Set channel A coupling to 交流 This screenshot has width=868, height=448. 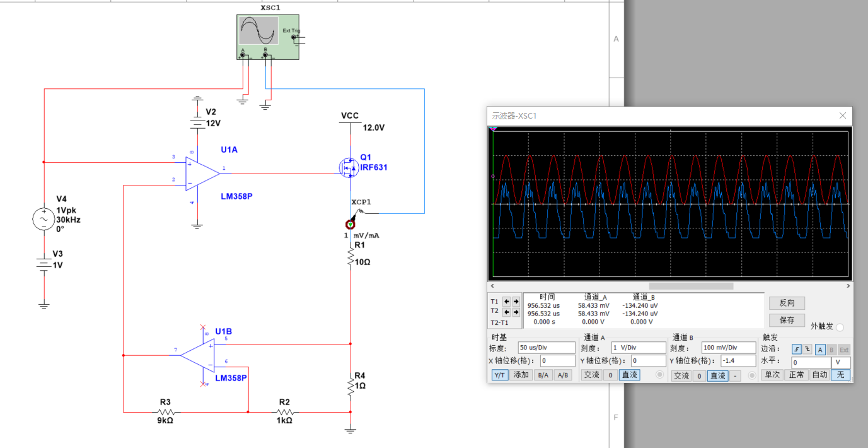(591, 375)
